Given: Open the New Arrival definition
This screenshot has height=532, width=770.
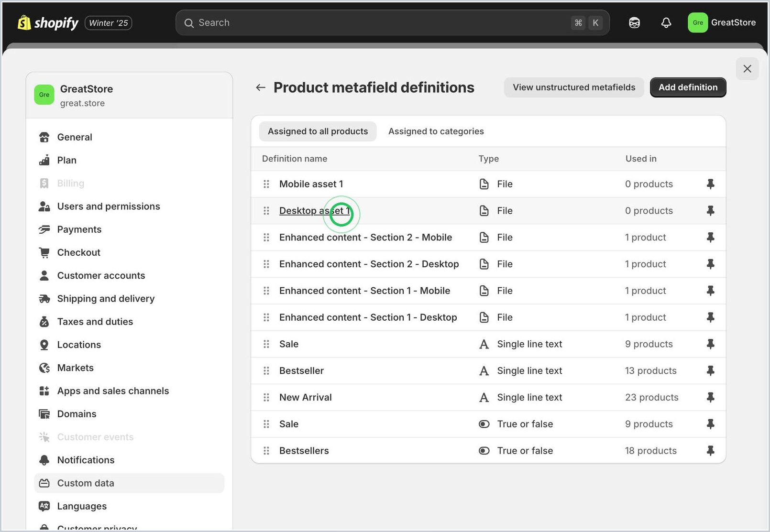Looking at the screenshot, I should [305, 398].
